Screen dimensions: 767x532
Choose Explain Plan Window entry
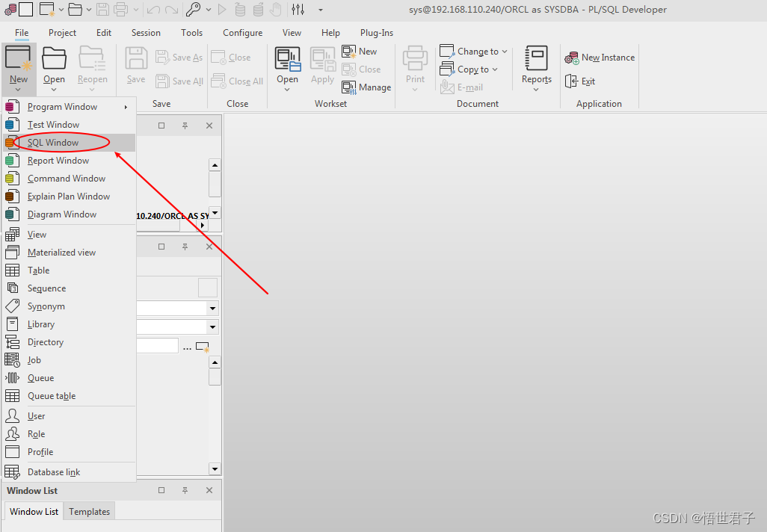coord(70,197)
